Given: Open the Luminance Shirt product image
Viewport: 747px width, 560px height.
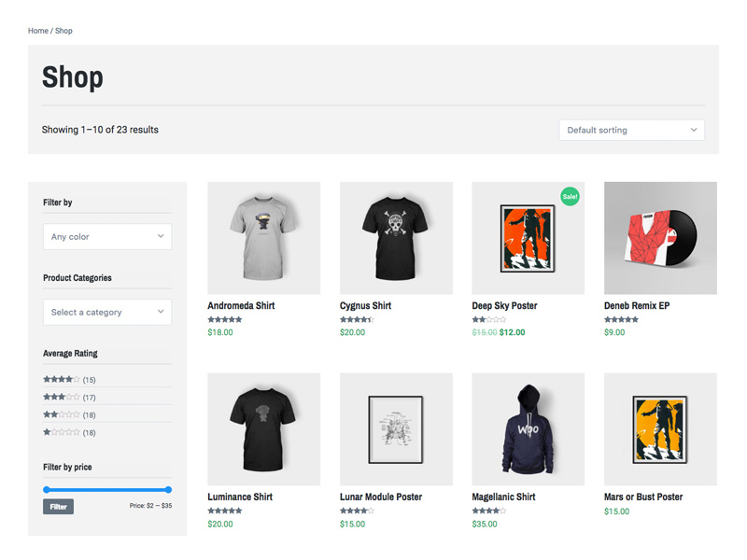Looking at the screenshot, I should [x=263, y=429].
